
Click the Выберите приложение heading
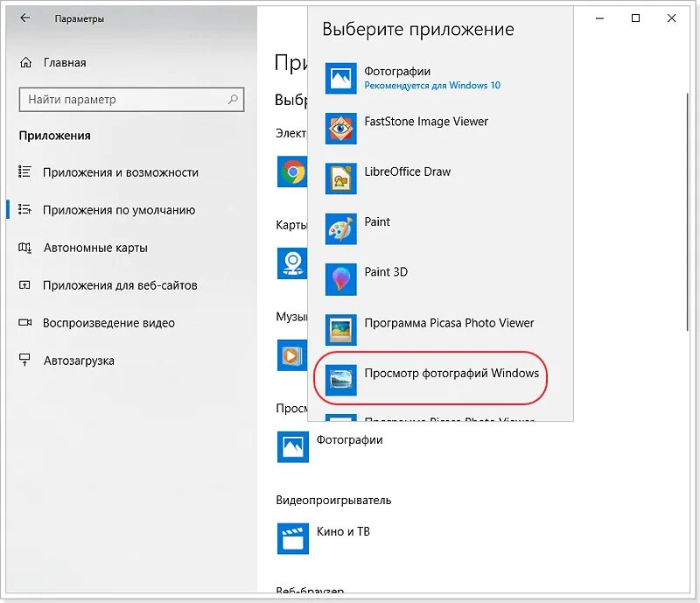(418, 30)
